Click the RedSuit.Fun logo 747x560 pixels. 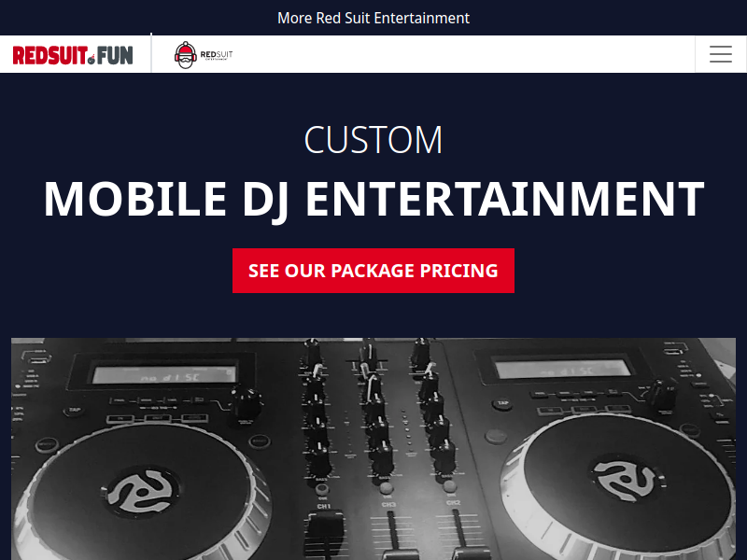click(x=73, y=55)
